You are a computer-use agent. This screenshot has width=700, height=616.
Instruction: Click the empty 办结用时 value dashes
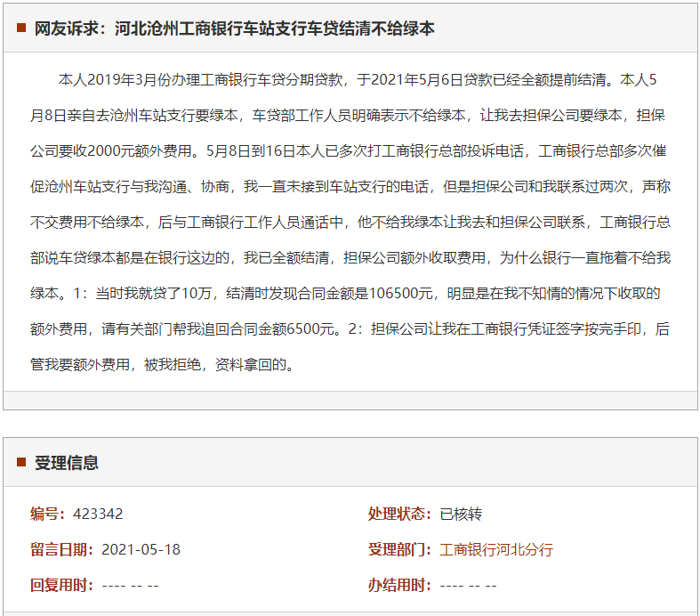469,586
